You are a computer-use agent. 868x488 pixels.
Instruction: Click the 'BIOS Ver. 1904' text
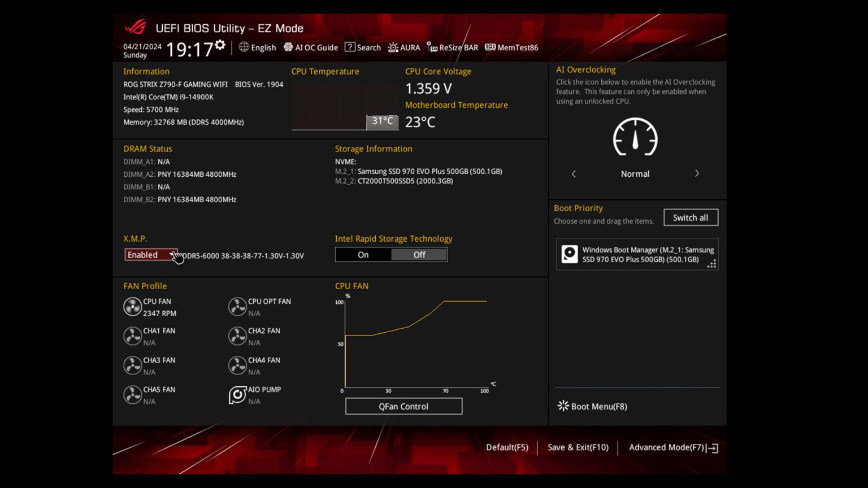point(259,84)
